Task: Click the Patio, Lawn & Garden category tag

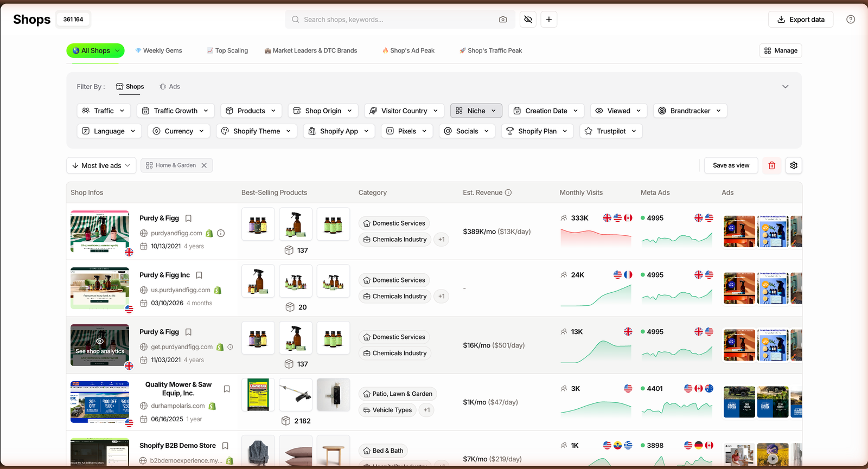Action: pyautogui.click(x=398, y=394)
